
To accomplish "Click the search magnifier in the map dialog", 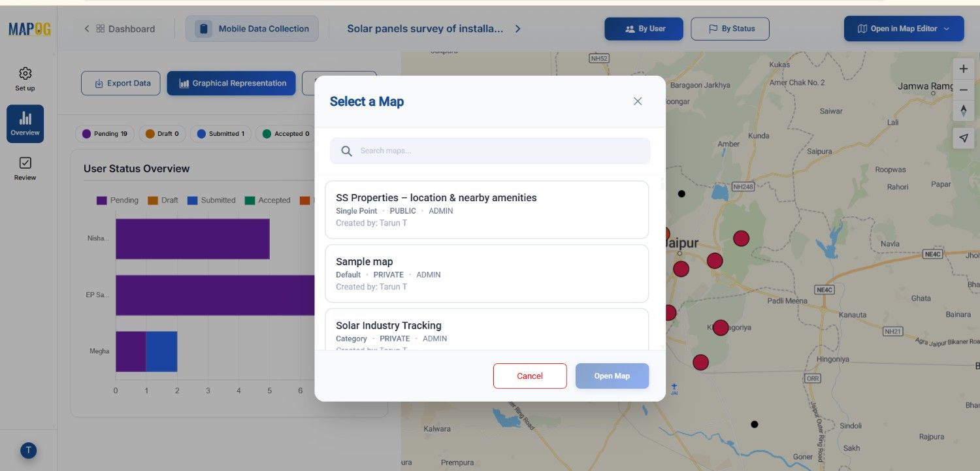I will pyautogui.click(x=346, y=150).
